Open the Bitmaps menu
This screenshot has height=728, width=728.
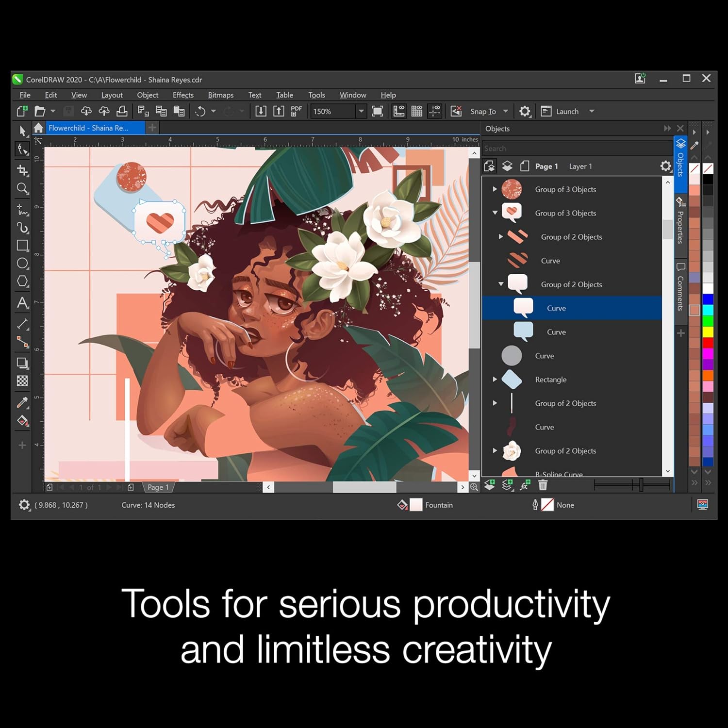(220, 95)
